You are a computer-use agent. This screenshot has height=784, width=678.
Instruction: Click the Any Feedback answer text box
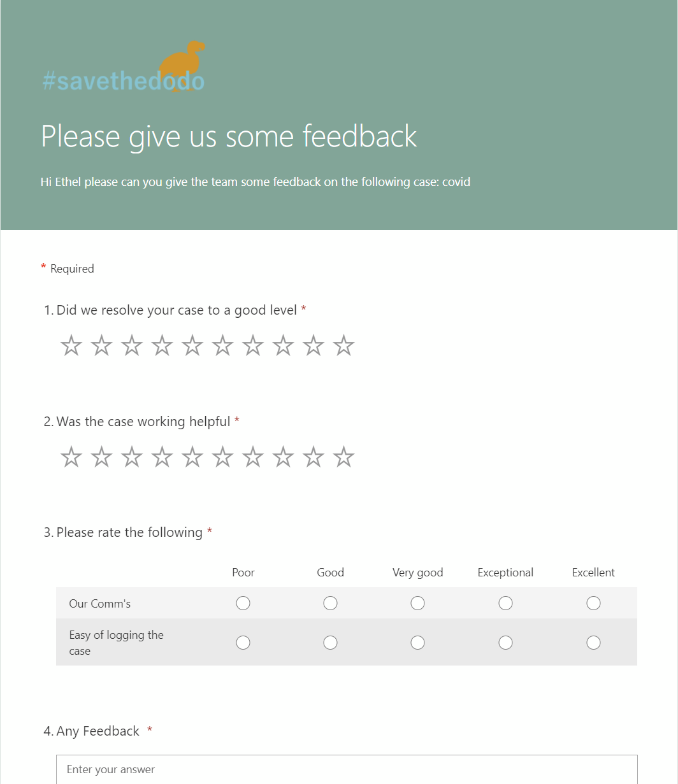(347, 769)
